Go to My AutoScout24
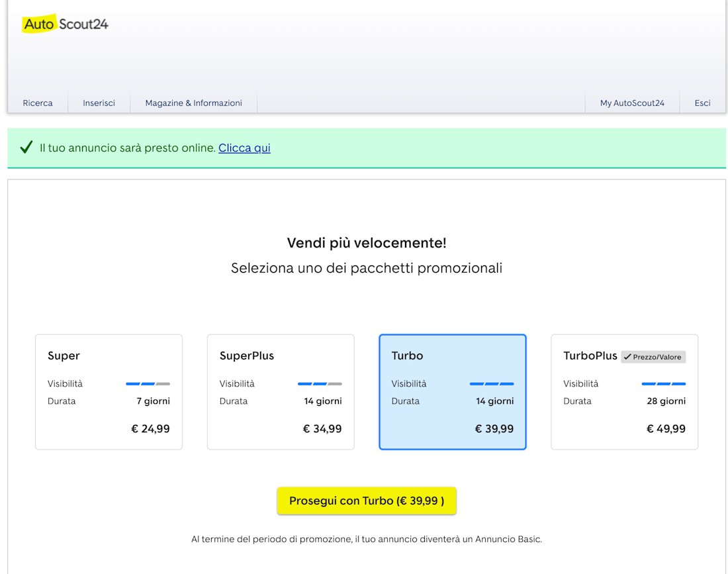This screenshot has height=574, width=728. (x=632, y=103)
